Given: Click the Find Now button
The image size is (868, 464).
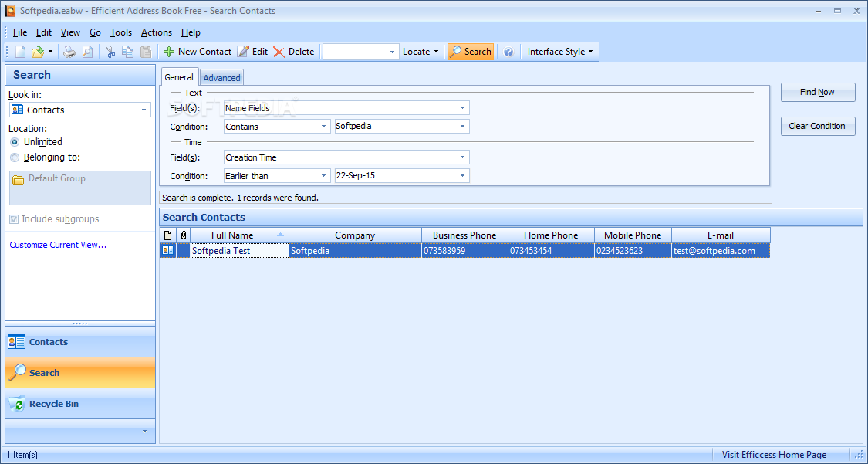Looking at the screenshot, I should coord(818,92).
